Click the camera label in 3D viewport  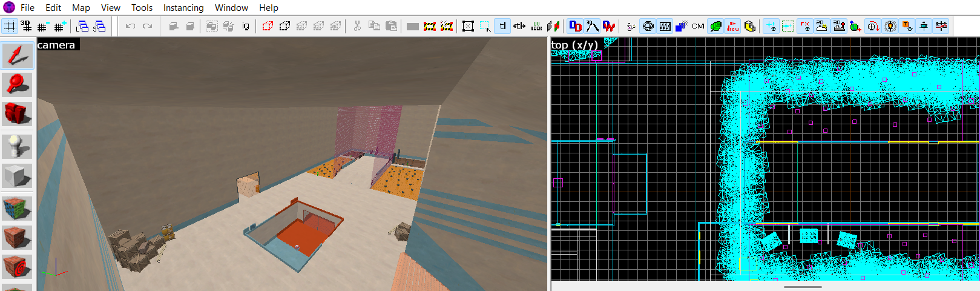[56, 45]
